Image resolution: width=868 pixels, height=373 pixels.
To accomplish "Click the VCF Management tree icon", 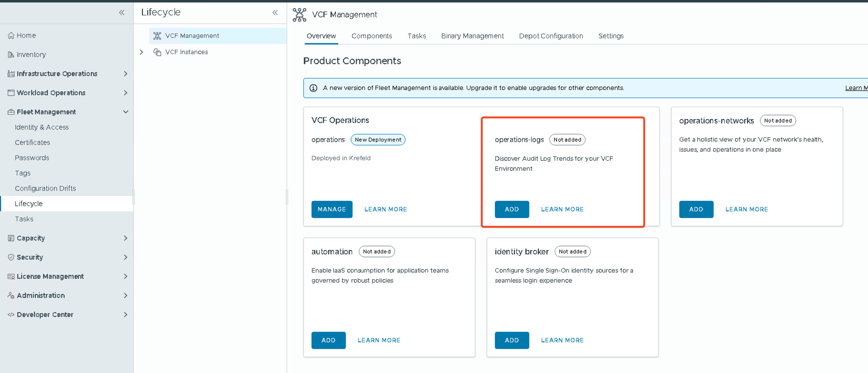I will [157, 36].
